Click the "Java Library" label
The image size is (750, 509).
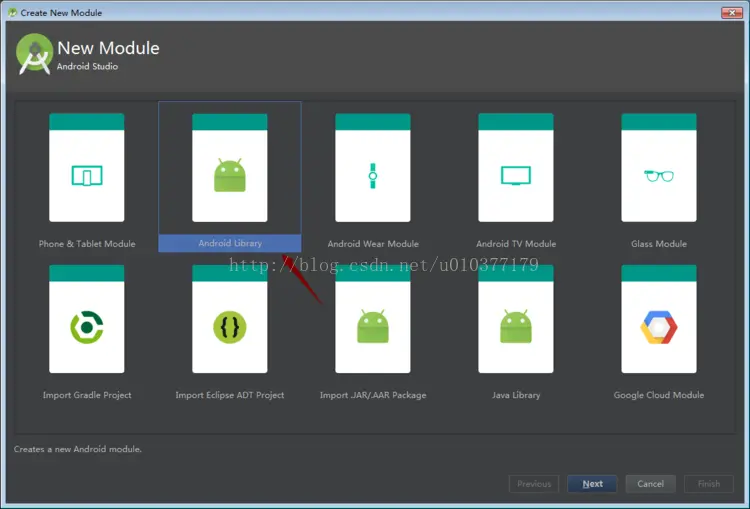516,395
